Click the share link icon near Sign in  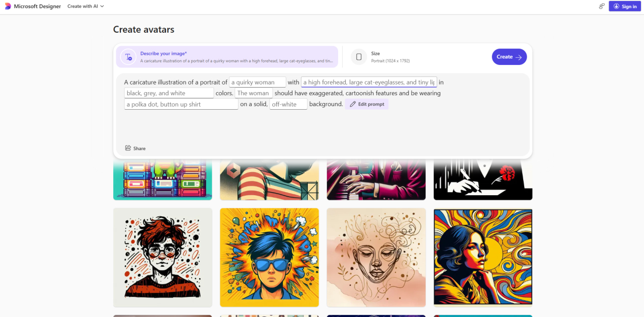601,7
